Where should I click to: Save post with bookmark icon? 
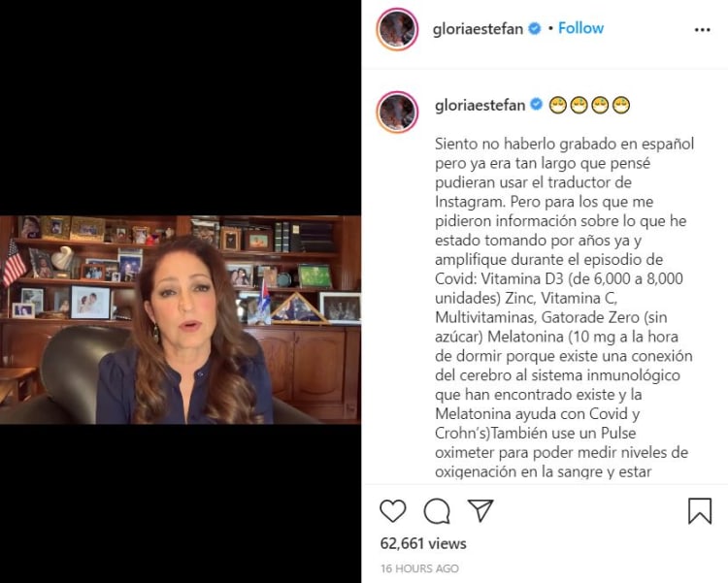(700, 510)
